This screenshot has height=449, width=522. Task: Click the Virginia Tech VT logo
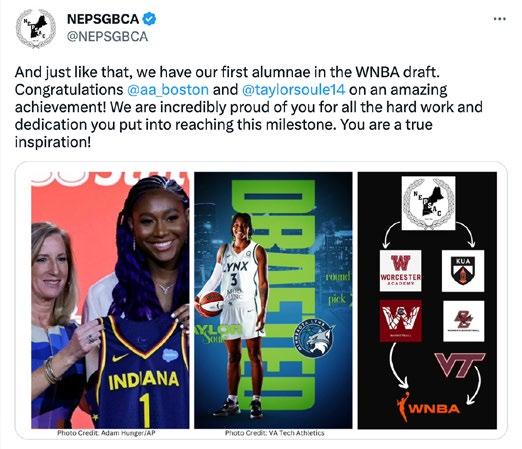pyautogui.click(x=460, y=365)
